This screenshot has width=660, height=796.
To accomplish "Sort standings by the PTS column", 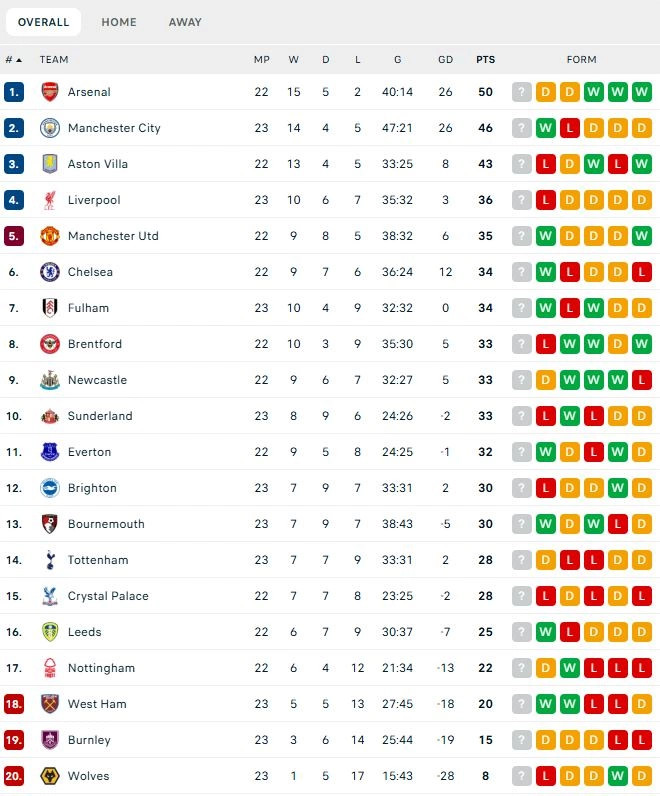I will (485, 60).
